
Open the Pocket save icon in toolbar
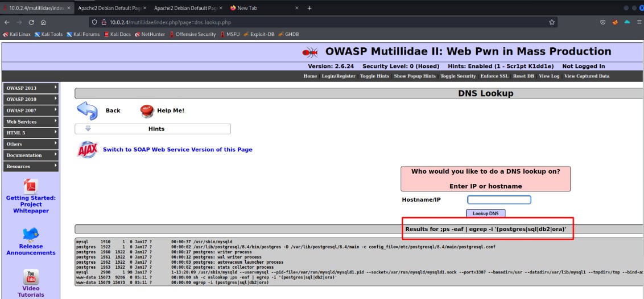click(603, 22)
